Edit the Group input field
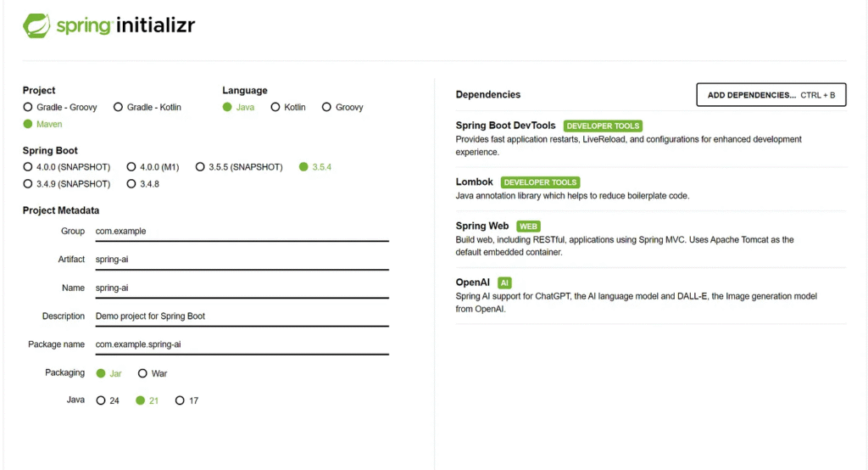 [241, 231]
